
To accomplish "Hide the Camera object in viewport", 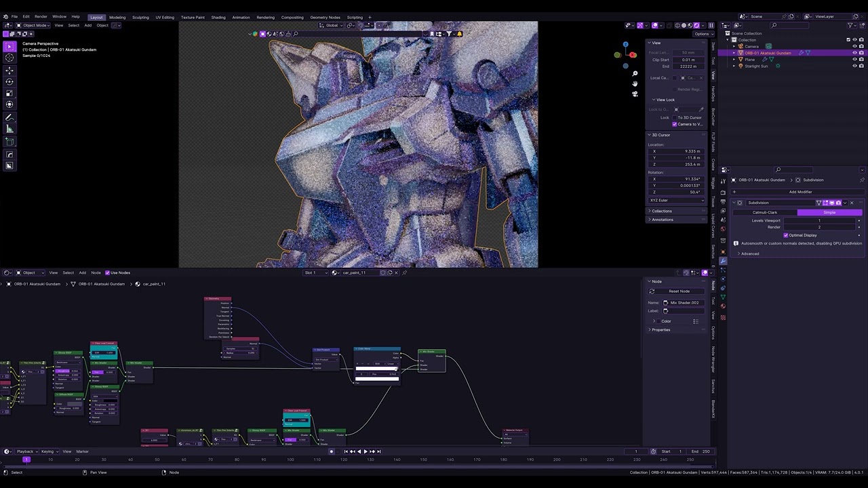I will click(x=854, y=46).
